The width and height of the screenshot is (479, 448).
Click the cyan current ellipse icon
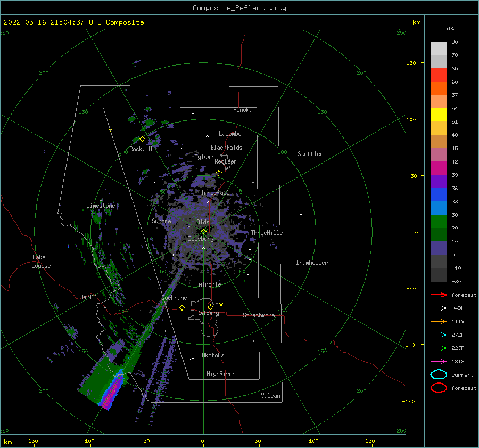pyautogui.click(x=439, y=374)
